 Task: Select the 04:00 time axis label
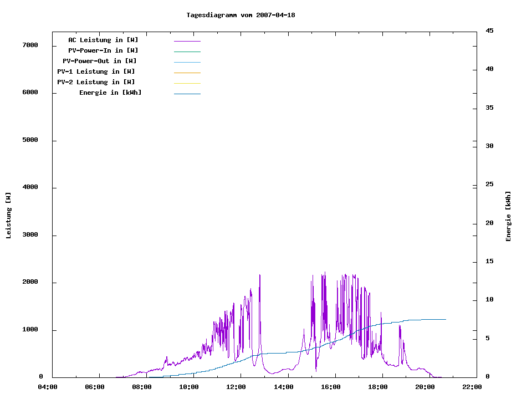pos(47,387)
